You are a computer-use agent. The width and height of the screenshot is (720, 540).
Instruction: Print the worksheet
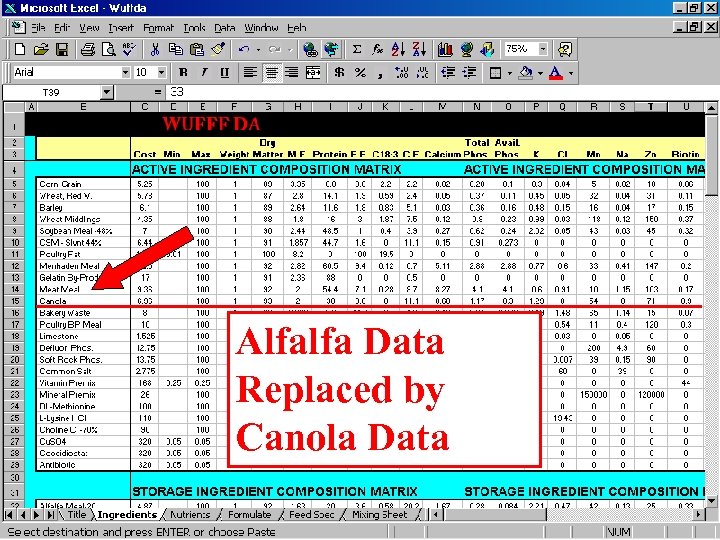87,49
